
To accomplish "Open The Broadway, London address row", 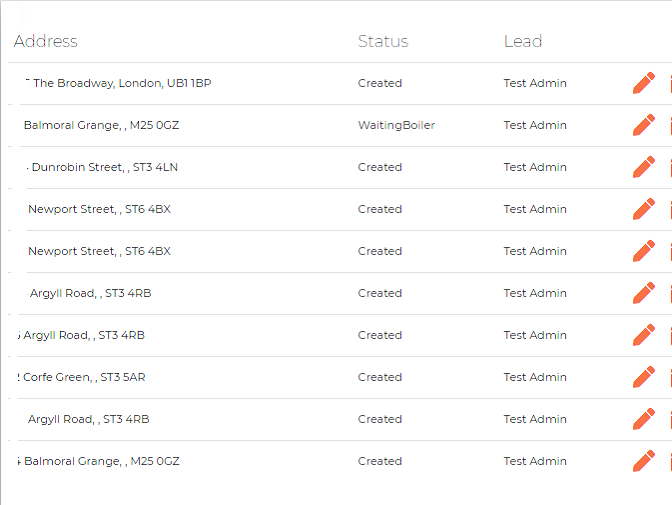I will pos(119,83).
